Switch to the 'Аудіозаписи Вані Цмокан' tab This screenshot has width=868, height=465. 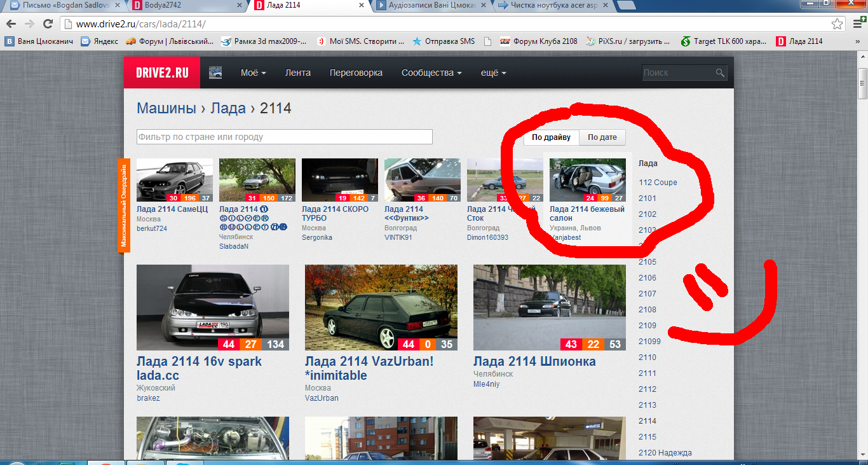(432, 5)
